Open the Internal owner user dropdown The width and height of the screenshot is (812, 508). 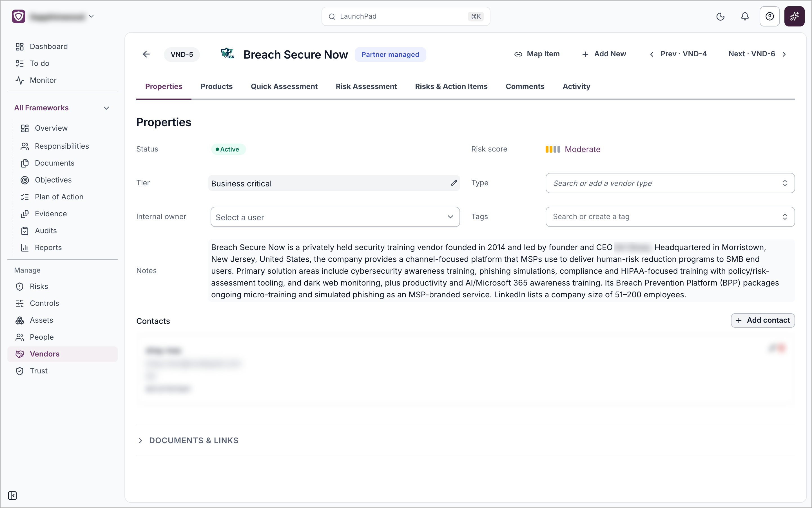(335, 217)
